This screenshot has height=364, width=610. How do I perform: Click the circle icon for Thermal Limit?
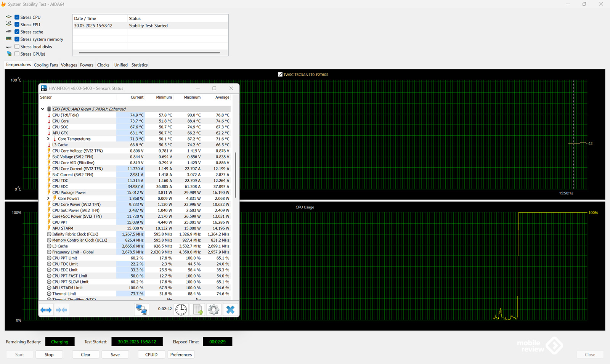pos(49,294)
